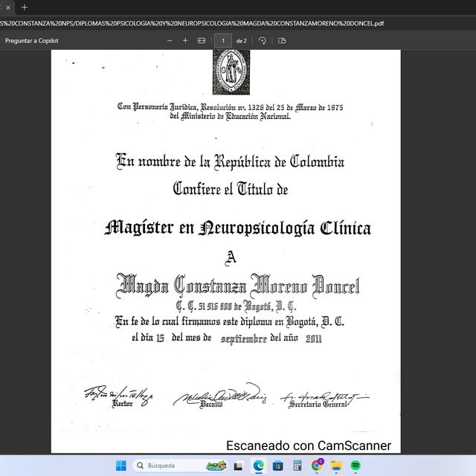Launch Calculator from the taskbar
Image resolution: width=476 pixels, height=476 pixels.
click(297, 466)
